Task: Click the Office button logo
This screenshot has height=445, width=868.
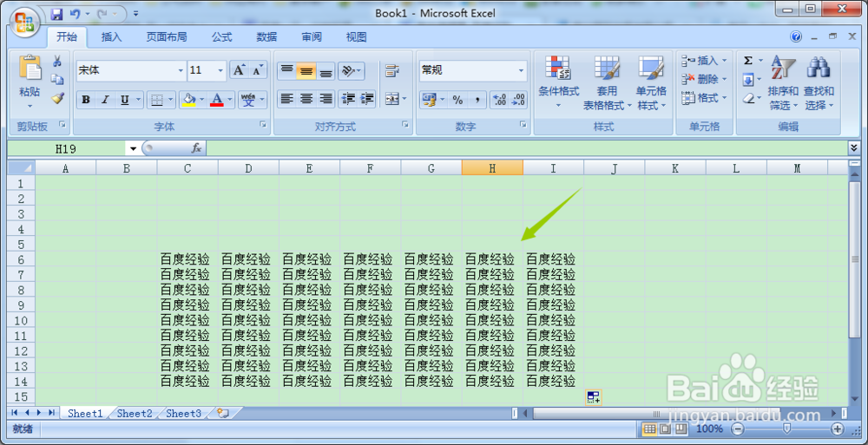Action: (x=23, y=23)
